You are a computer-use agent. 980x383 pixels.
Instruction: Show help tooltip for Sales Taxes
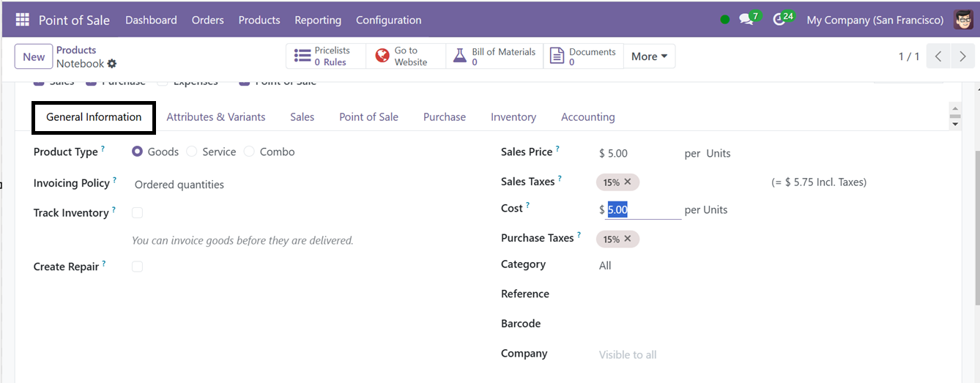click(560, 178)
